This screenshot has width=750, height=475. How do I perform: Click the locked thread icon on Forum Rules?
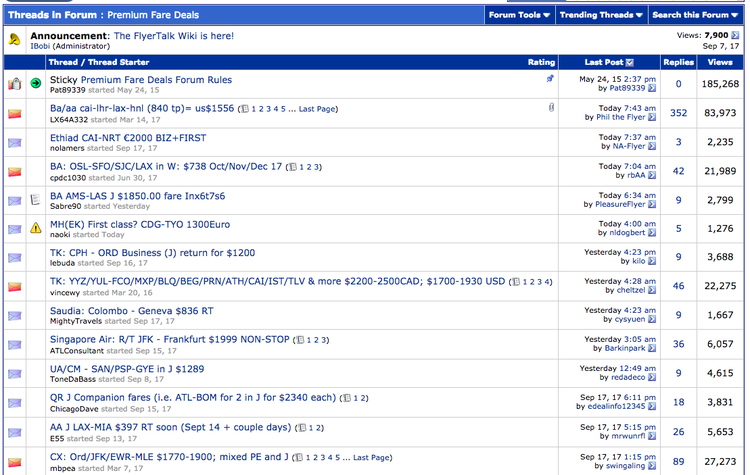pos(15,84)
